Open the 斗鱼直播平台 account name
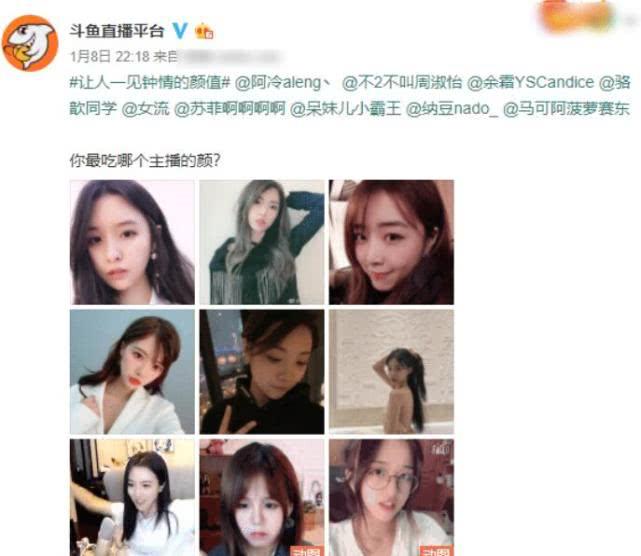This screenshot has height=556, width=641. (x=117, y=31)
